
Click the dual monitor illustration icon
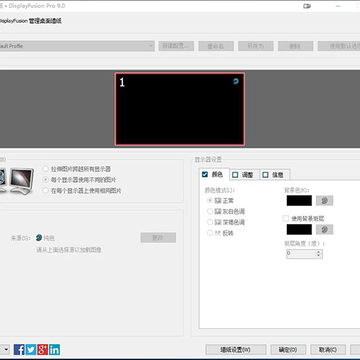pyautogui.click(x=17, y=181)
